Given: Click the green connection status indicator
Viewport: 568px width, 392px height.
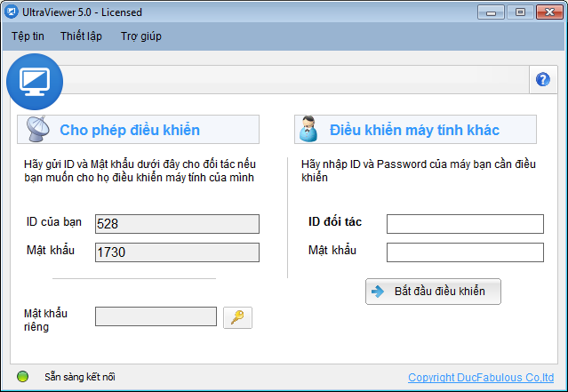Looking at the screenshot, I should (22, 376).
